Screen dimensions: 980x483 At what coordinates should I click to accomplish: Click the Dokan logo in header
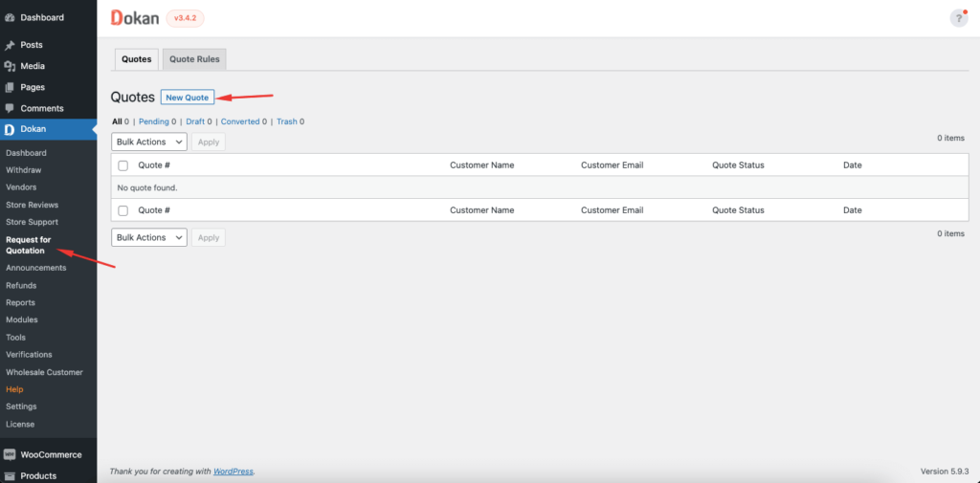[x=134, y=18]
